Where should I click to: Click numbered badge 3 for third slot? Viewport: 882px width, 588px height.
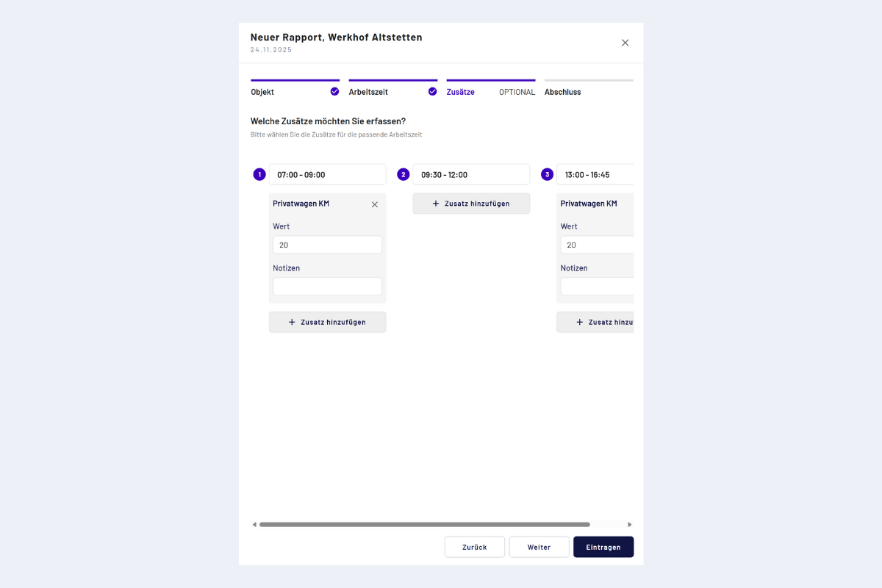tap(547, 174)
